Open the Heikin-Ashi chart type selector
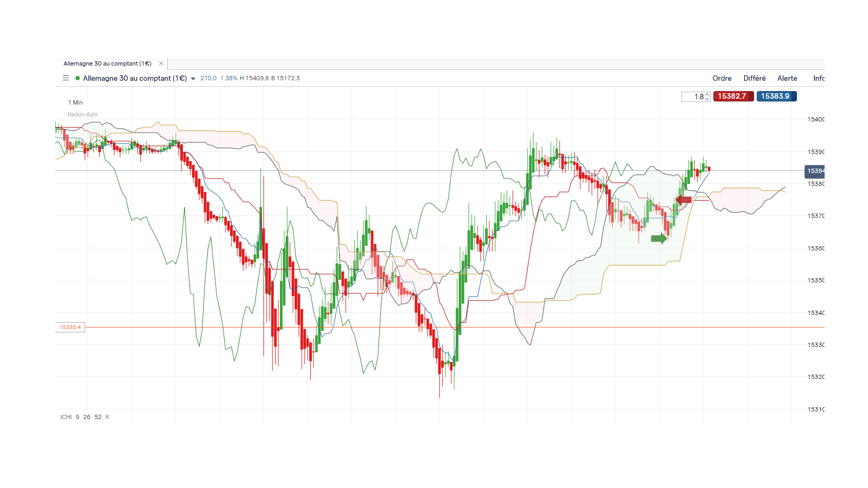This screenshot has width=868, height=488. [82, 114]
